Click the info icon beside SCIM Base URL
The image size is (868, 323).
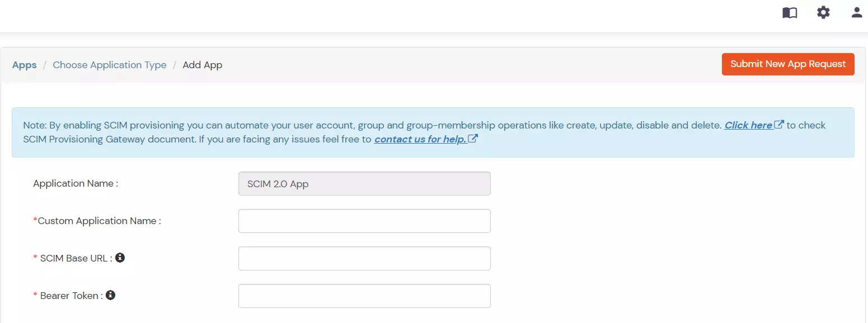tap(120, 258)
